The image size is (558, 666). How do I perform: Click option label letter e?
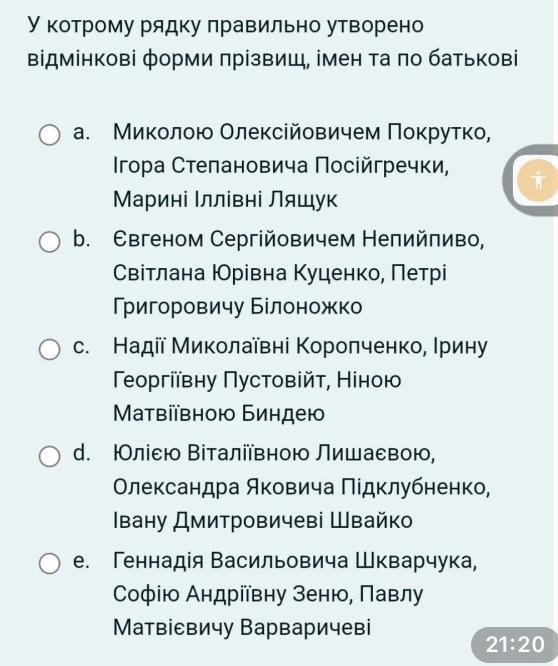(81, 561)
